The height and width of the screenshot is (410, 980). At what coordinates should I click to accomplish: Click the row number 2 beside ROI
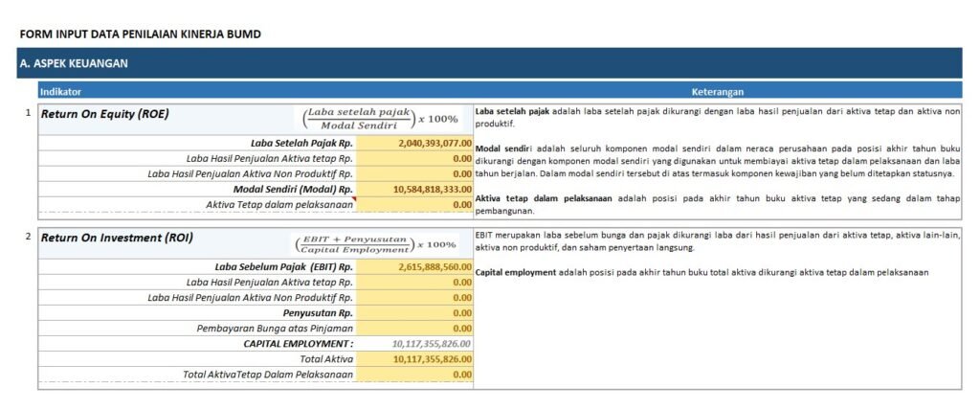pyautogui.click(x=28, y=238)
